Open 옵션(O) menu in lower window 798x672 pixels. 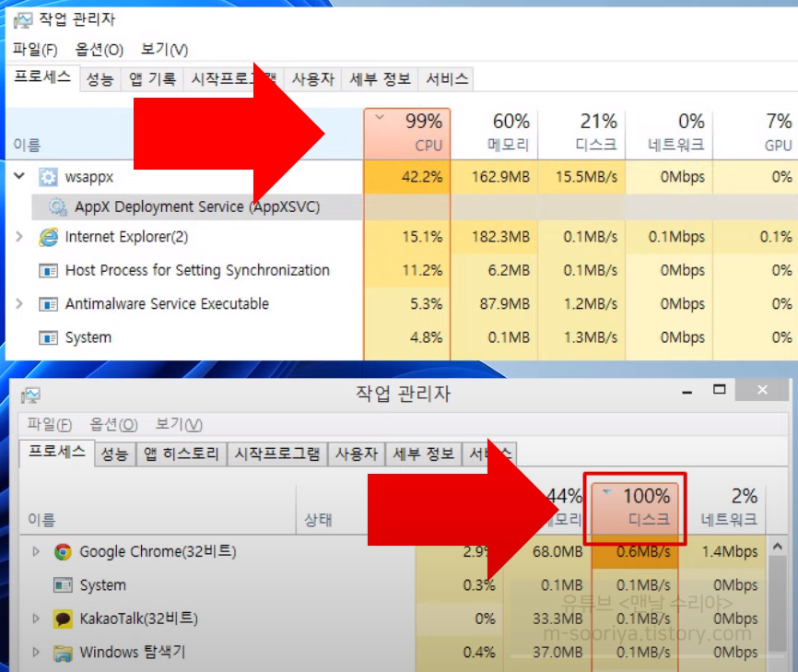pyautogui.click(x=113, y=425)
